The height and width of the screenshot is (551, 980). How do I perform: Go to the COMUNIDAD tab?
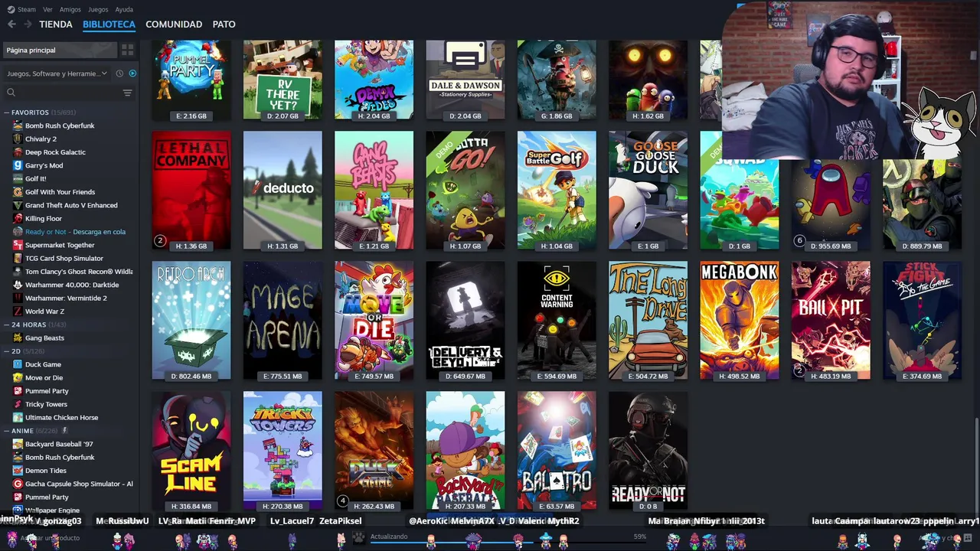(x=174, y=24)
